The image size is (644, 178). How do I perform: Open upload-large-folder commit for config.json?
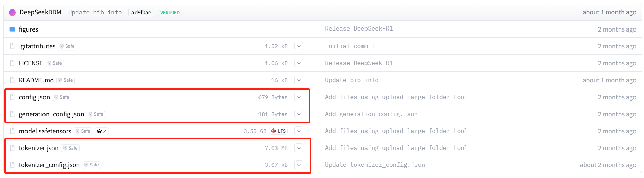(x=396, y=97)
